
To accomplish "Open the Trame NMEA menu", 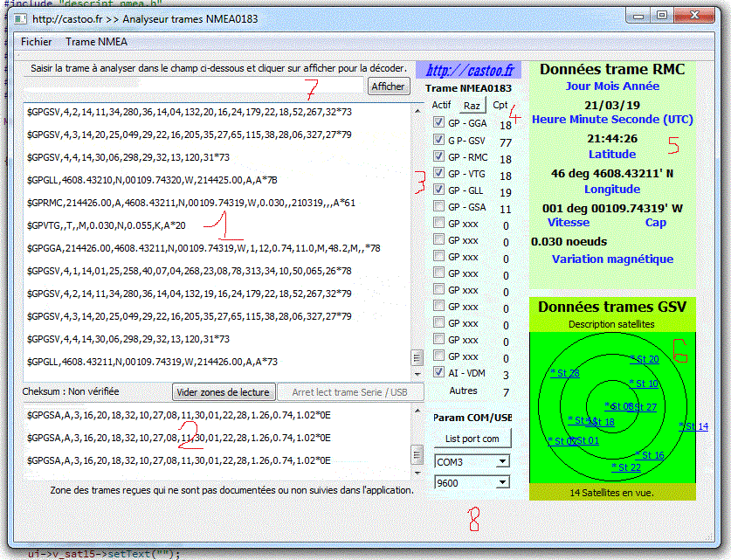I will [x=96, y=42].
